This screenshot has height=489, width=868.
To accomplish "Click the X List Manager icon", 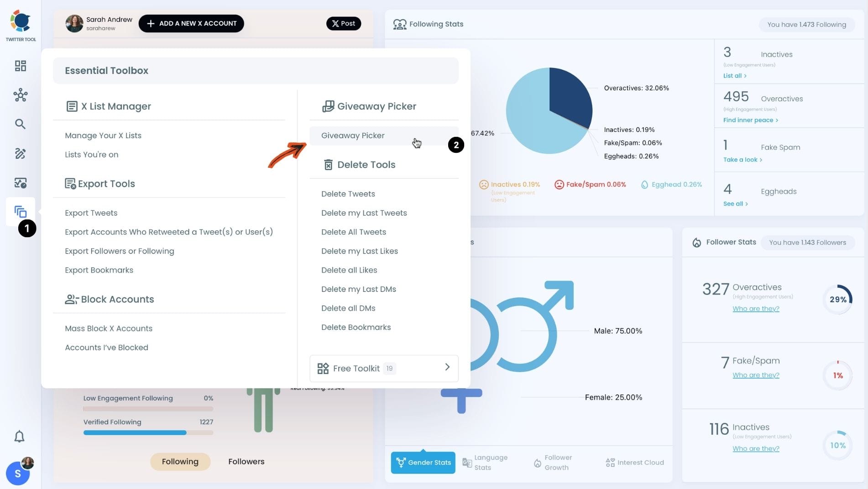I will [x=72, y=106].
